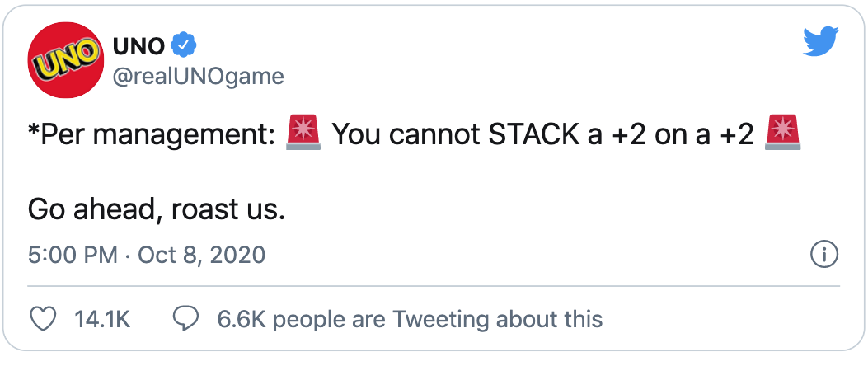The image size is (868, 366).
Task: Open '6.6K people are Tweeting about this'
Action: [410, 320]
